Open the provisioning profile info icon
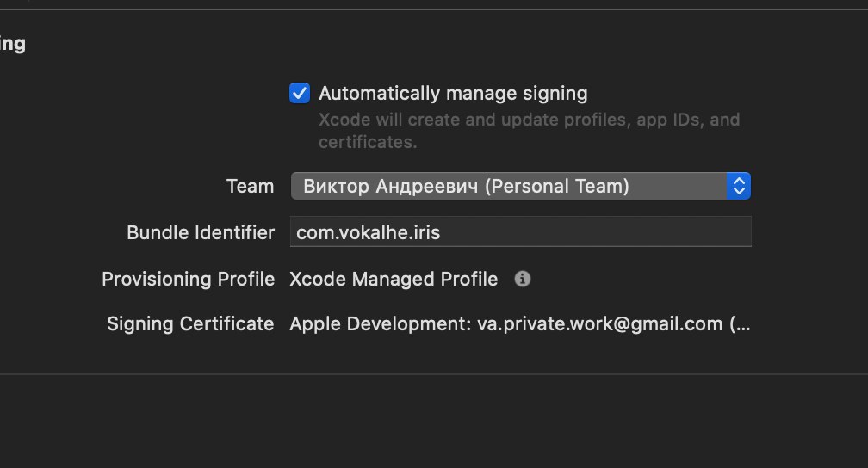868x468 pixels. coord(522,279)
